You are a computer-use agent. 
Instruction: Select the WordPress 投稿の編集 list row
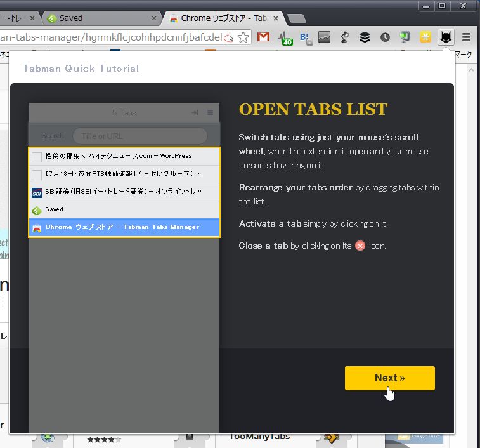pyautogui.click(x=124, y=157)
